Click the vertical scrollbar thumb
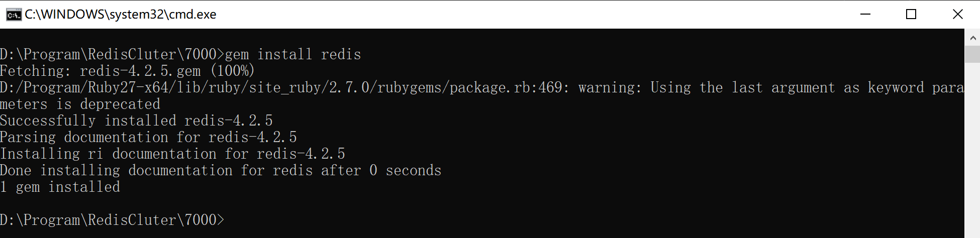 [972, 54]
